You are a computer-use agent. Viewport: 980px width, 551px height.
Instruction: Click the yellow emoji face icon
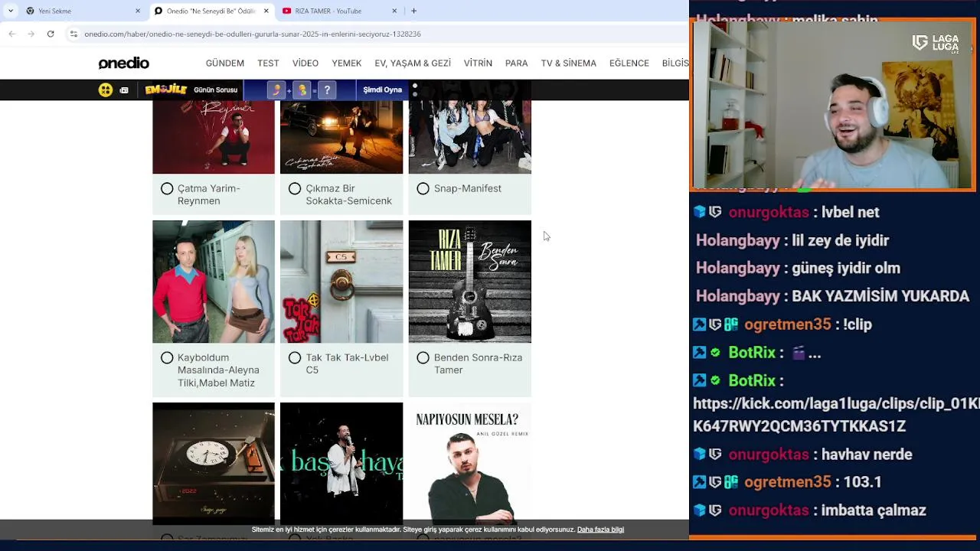(106, 90)
